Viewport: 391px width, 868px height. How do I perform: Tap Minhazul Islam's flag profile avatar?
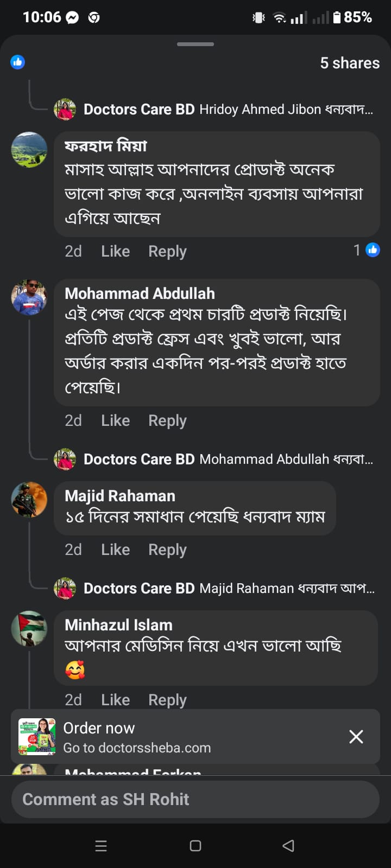tap(29, 628)
